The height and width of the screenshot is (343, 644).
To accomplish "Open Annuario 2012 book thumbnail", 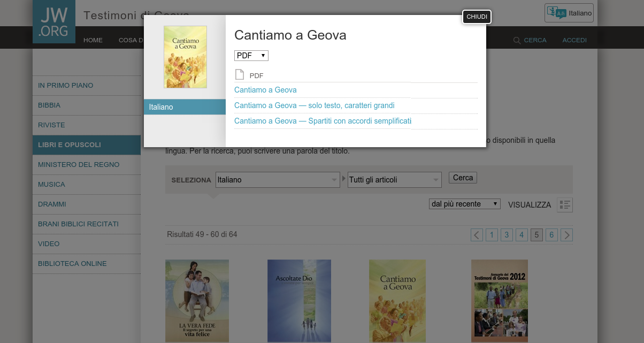I will (x=500, y=301).
